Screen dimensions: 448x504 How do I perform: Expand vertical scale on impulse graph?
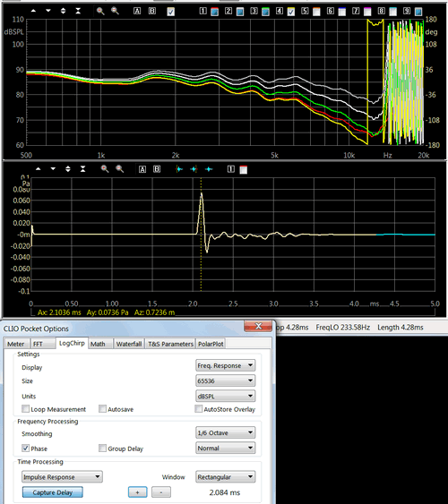click(68, 169)
